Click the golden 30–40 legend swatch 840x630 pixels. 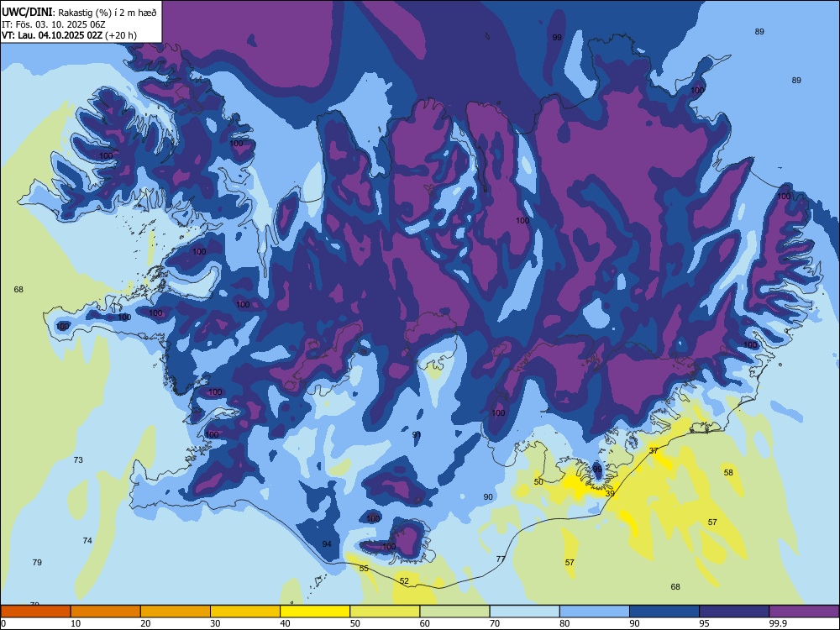(x=245, y=612)
